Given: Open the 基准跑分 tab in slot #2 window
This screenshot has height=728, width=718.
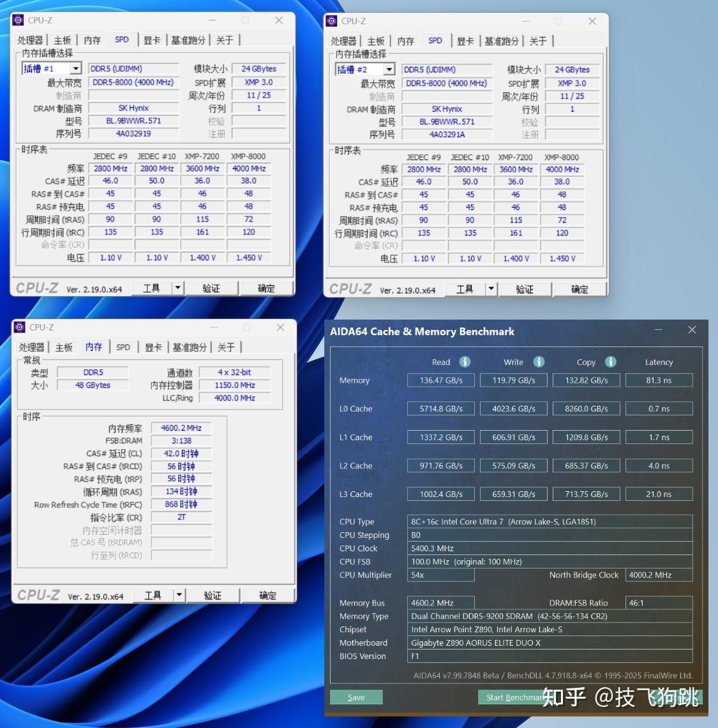Looking at the screenshot, I should pos(502,41).
